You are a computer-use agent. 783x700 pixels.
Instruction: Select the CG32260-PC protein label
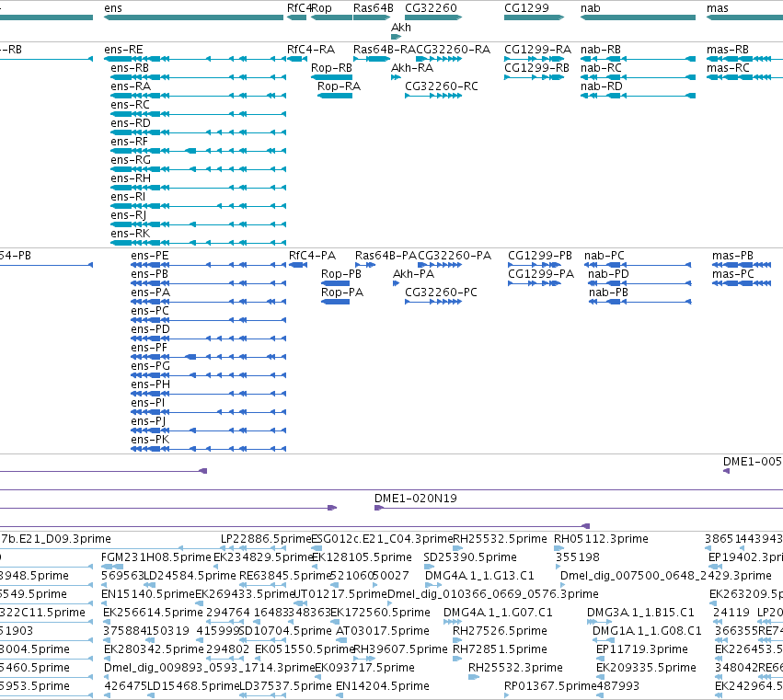441,293
